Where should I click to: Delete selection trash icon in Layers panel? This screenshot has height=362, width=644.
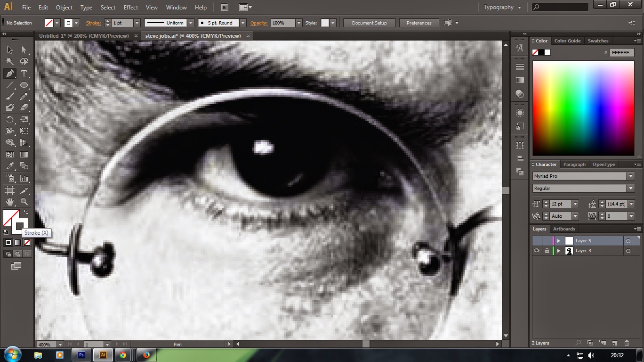point(627,343)
